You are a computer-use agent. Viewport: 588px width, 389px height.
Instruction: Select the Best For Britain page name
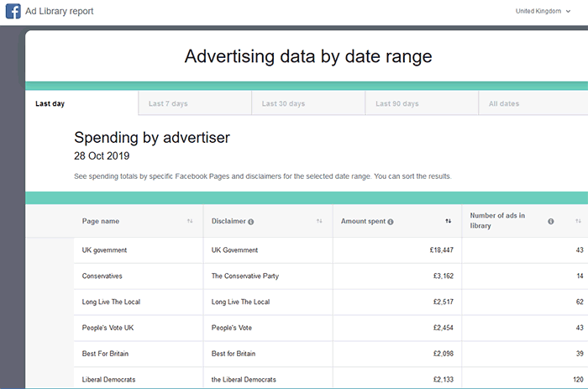(105, 354)
